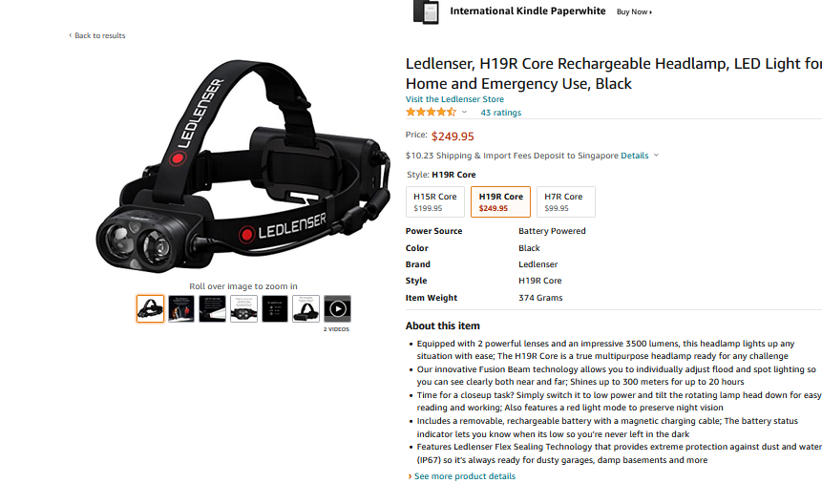The image size is (822, 504).
Task: Click the main Ledlenser headlamp product image
Action: [x=243, y=167]
